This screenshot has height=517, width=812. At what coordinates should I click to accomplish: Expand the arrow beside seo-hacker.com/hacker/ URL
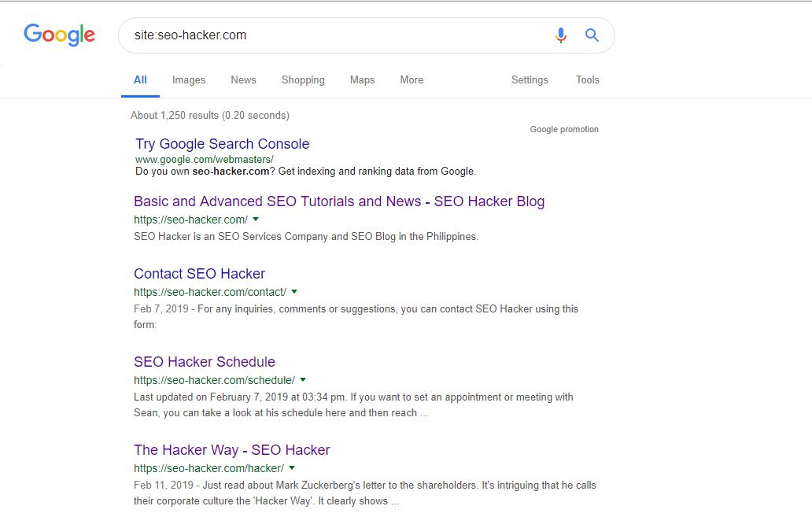292,468
